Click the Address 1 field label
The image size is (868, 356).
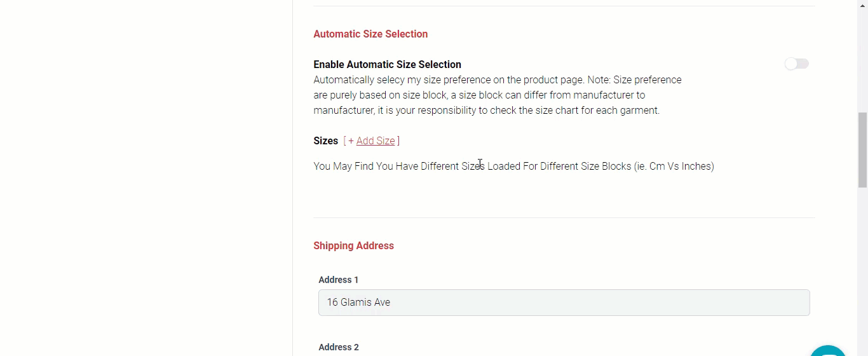tap(339, 280)
